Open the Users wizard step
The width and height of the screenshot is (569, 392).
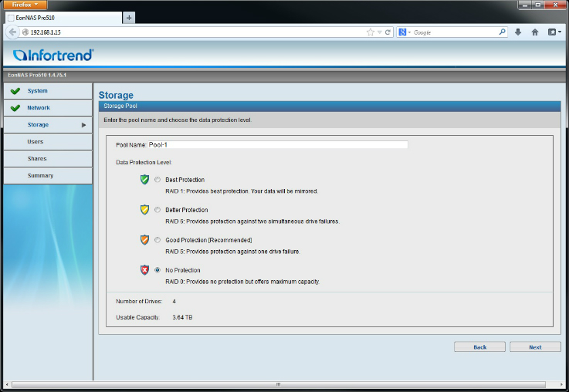coord(48,142)
